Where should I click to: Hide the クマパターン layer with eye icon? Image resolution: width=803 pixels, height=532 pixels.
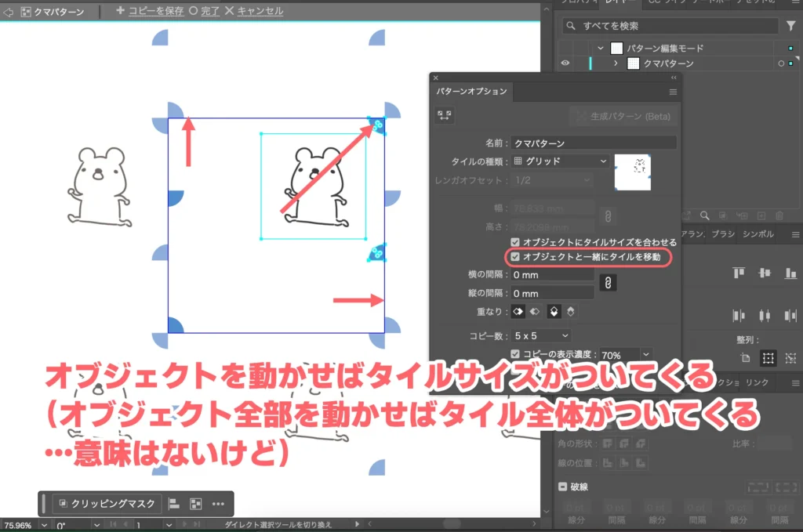pyautogui.click(x=565, y=63)
